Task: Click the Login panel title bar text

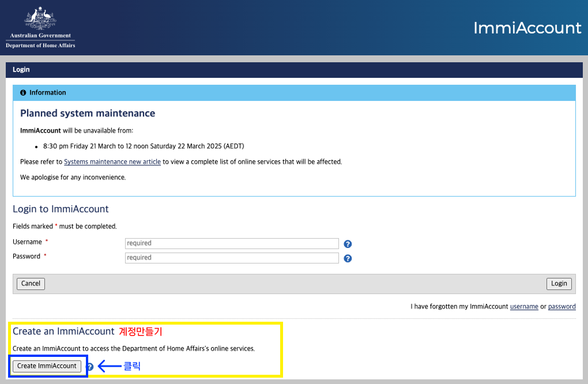Action: tap(21, 69)
